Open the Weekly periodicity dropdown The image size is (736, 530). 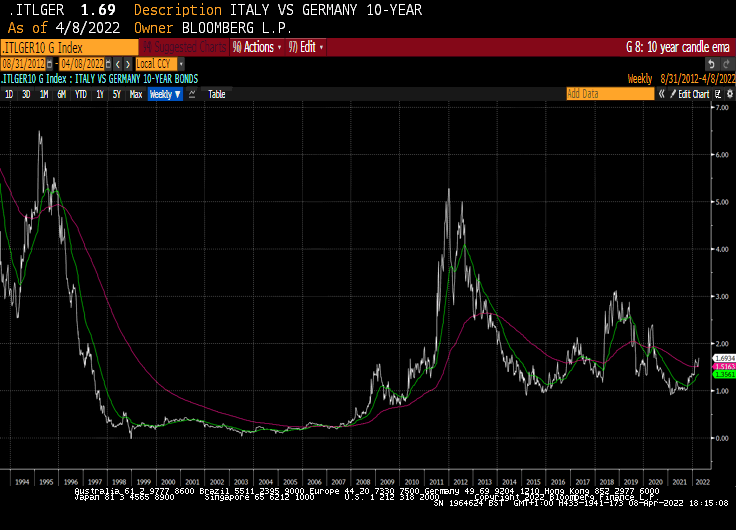pos(165,94)
